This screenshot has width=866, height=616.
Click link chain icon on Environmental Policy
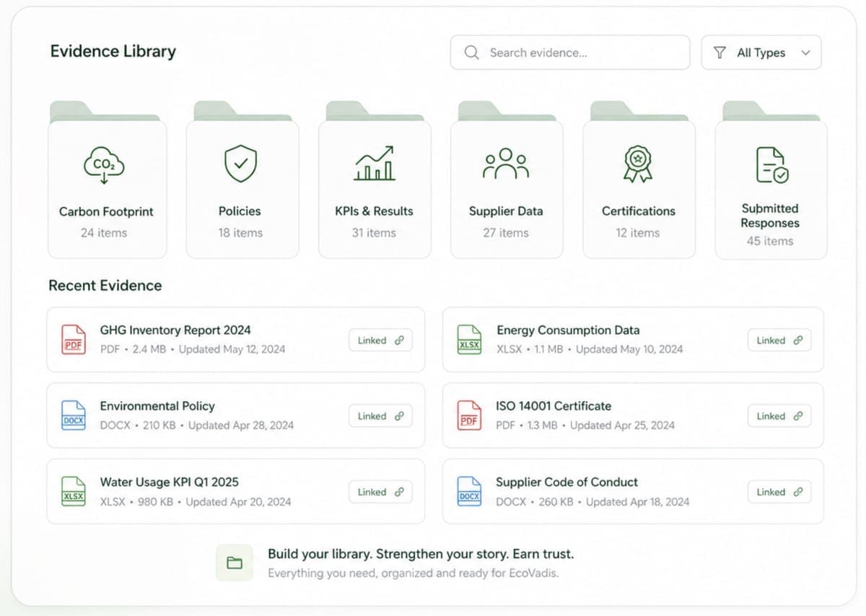point(399,416)
